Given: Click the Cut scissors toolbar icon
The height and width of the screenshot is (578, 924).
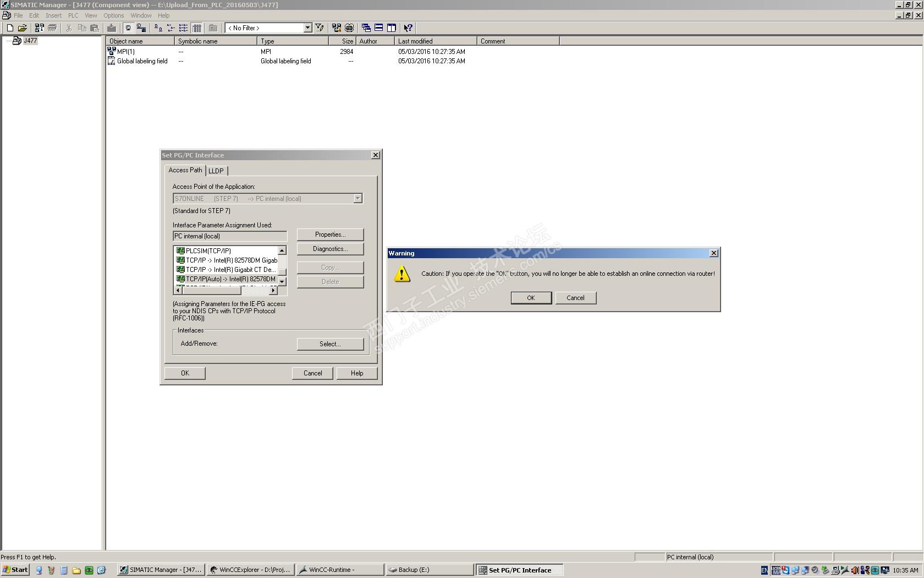Looking at the screenshot, I should (x=69, y=28).
